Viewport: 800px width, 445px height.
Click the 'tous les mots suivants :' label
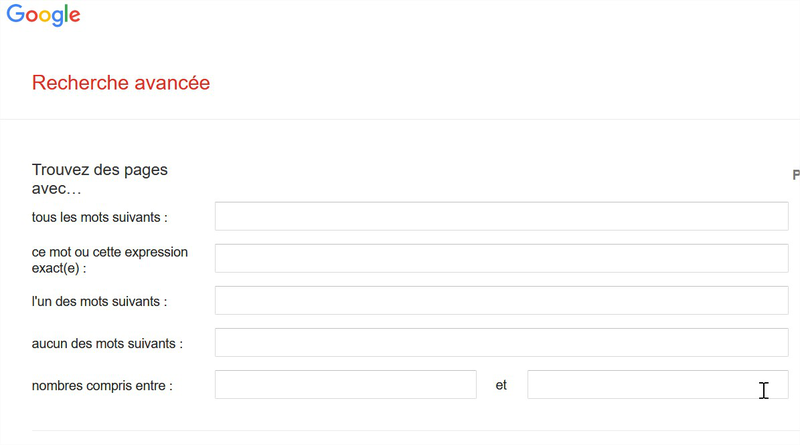(x=100, y=217)
